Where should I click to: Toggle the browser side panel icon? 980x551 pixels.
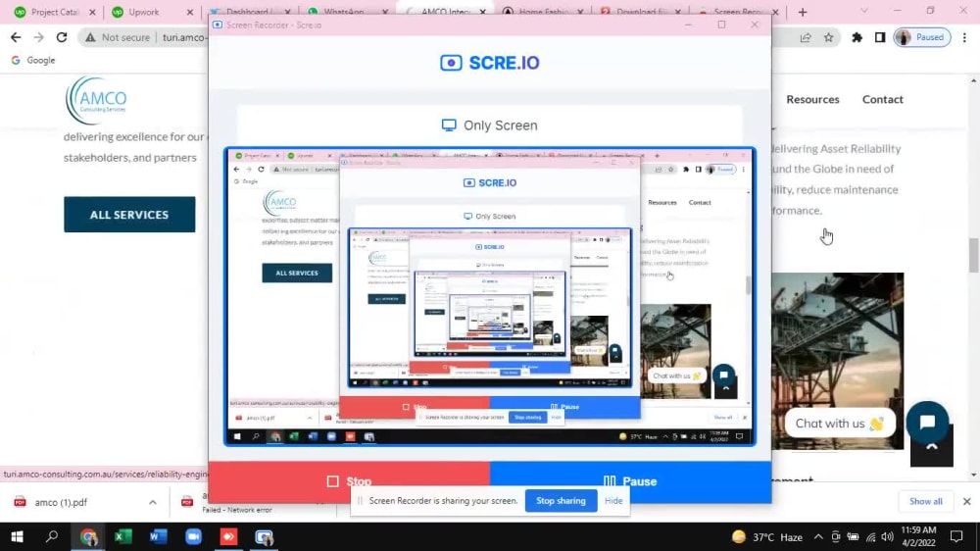[880, 37]
